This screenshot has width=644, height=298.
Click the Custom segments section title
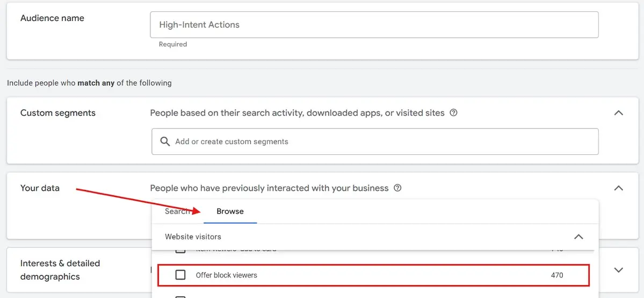[x=58, y=113]
